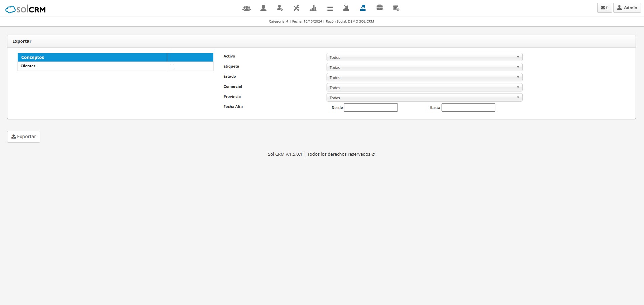Open the messages inbox showing 0
Image resolution: width=644 pixels, height=305 pixels.
click(604, 8)
